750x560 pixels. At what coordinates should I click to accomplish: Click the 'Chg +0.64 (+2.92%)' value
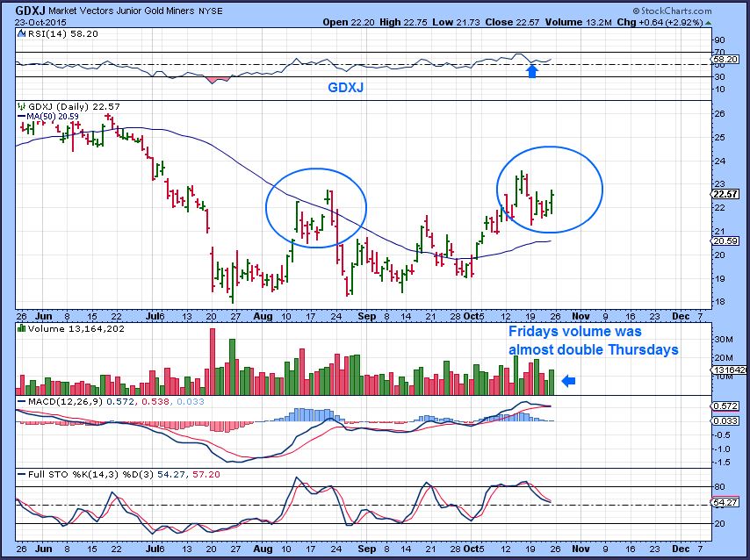tap(660, 22)
